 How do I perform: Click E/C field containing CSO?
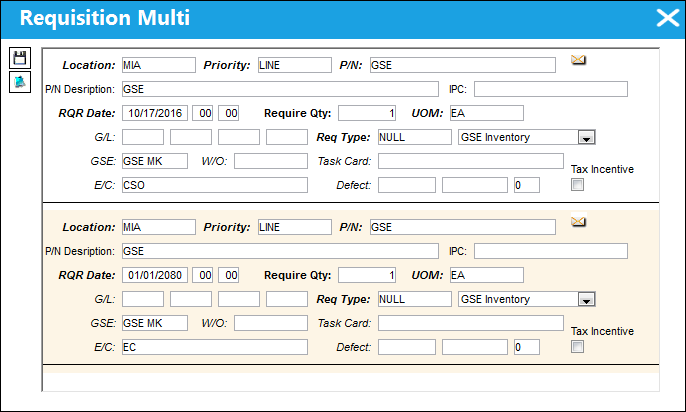215,185
